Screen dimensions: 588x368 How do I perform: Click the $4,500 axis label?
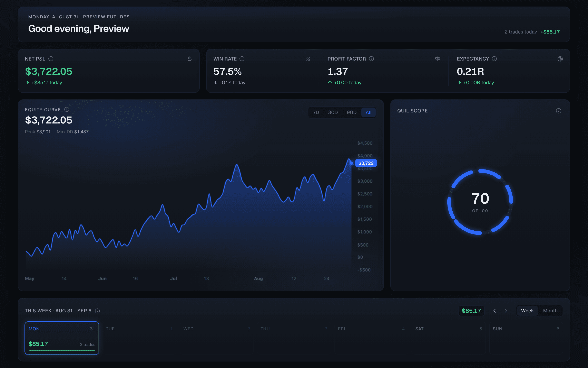[x=365, y=143]
